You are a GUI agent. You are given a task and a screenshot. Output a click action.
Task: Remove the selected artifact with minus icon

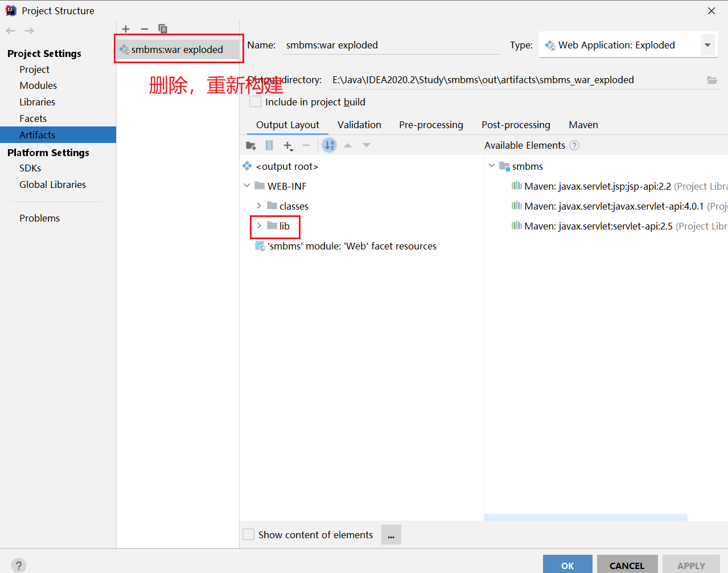pos(145,29)
